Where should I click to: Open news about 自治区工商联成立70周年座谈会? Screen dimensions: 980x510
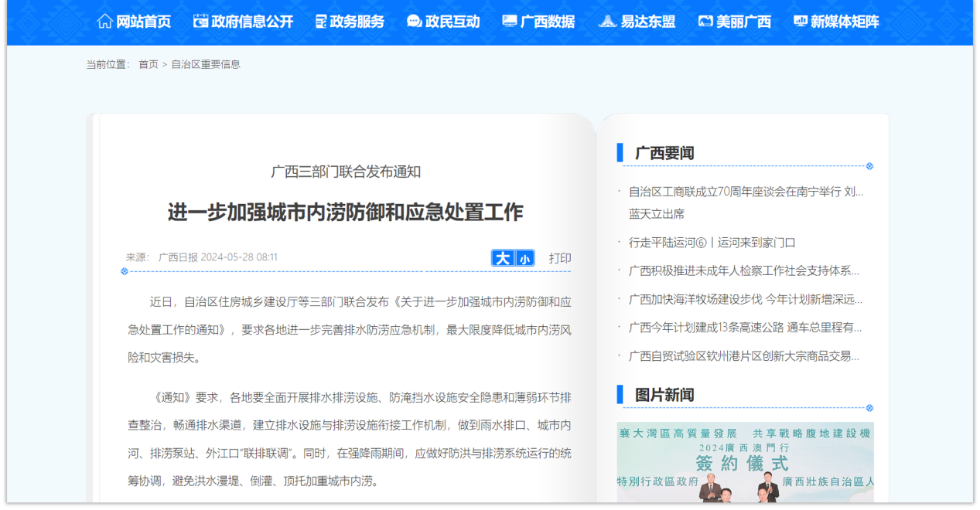(746, 192)
